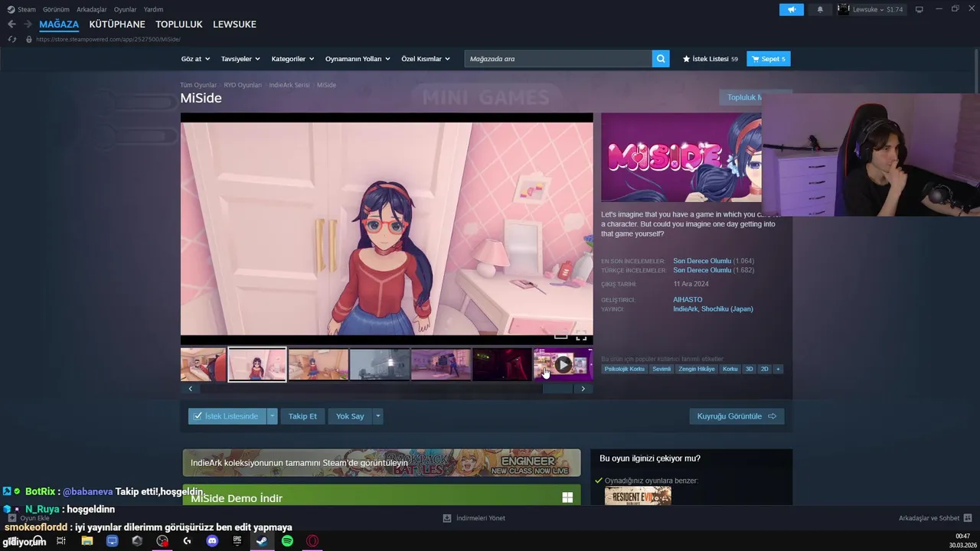Click the Psikolojik Korku tag
This screenshot has width=980, height=551.
coord(624,369)
